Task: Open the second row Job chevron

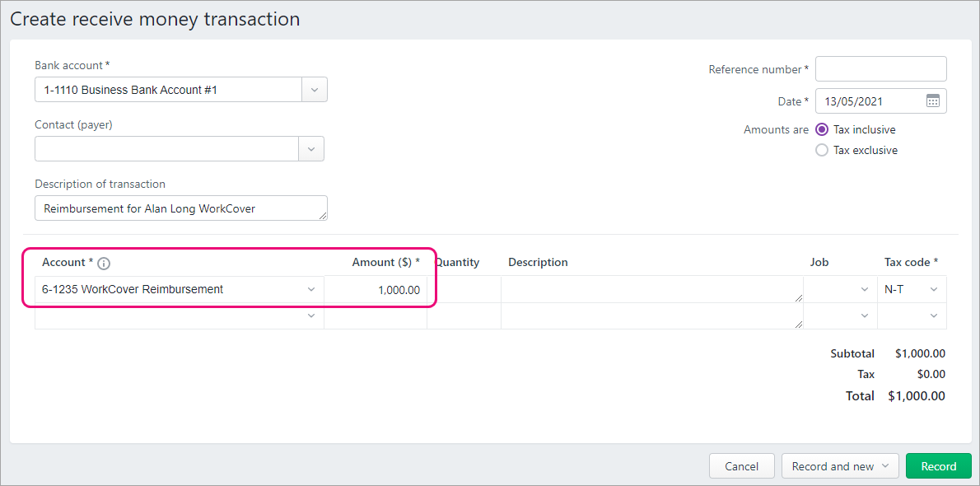Action: click(865, 315)
